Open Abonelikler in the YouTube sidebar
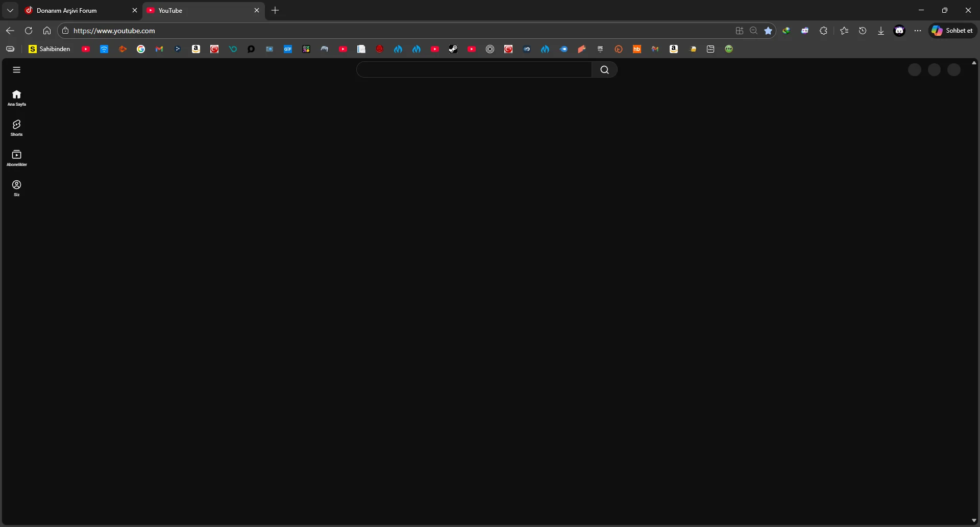The height and width of the screenshot is (527, 980). 16,157
